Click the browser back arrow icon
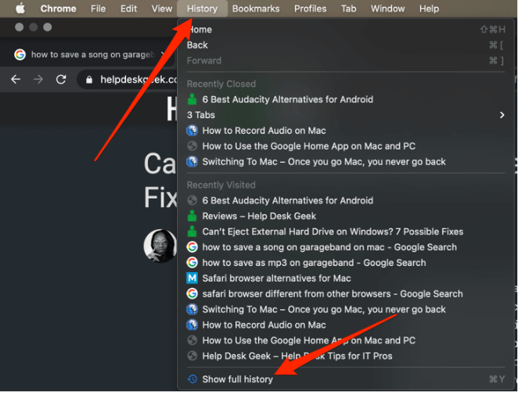The height and width of the screenshot is (406, 532). (x=16, y=80)
